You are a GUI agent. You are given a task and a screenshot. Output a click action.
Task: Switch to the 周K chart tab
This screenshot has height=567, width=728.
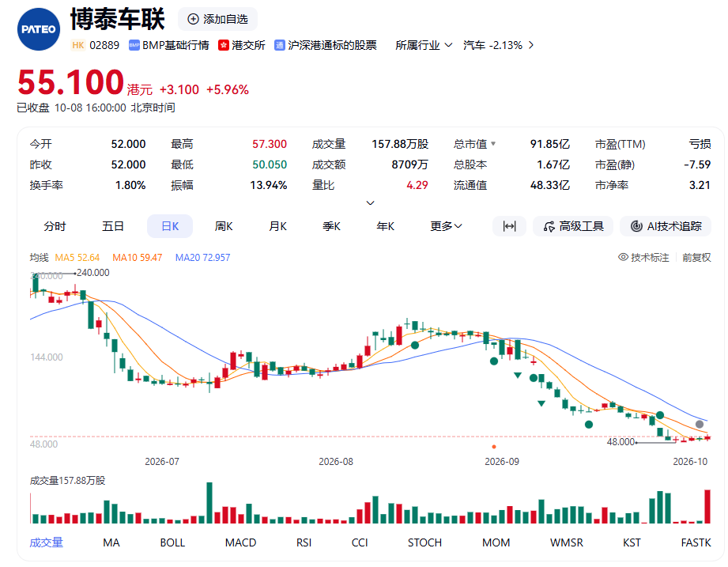click(224, 226)
